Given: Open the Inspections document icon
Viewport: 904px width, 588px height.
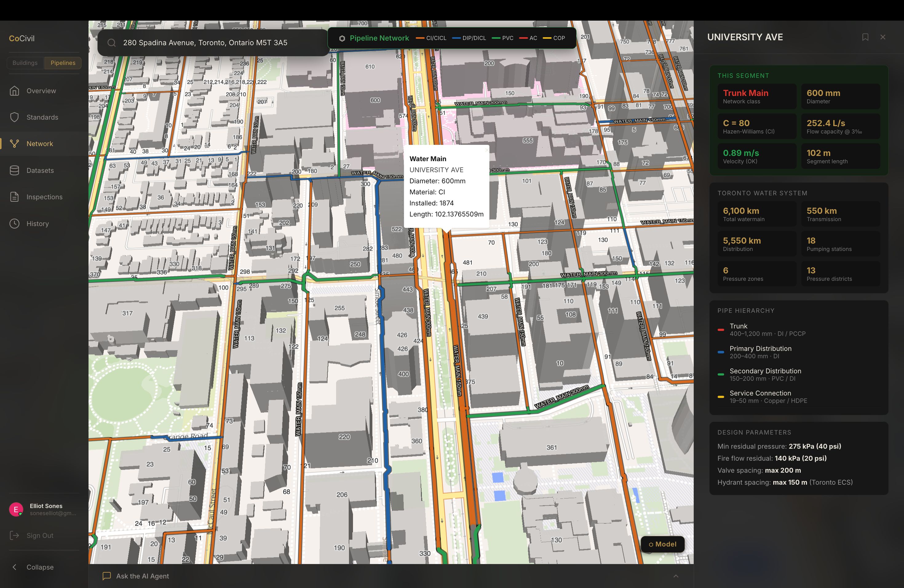Looking at the screenshot, I should pos(14,197).
